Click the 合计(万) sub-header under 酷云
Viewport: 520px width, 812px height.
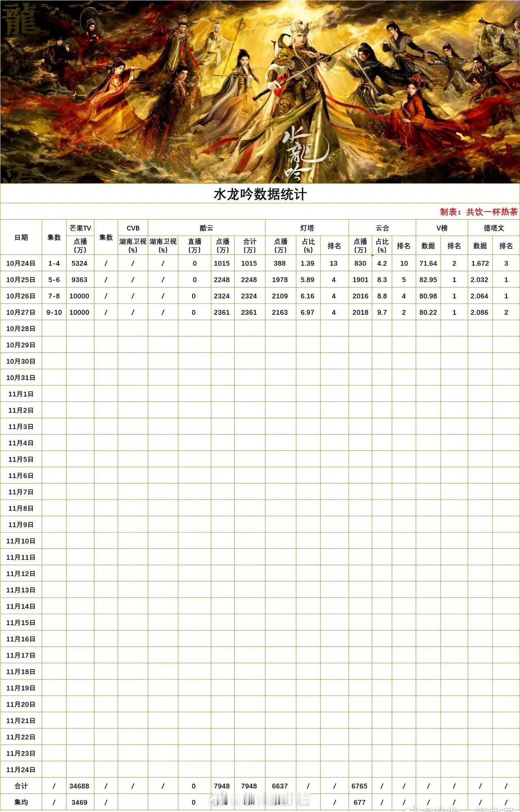(249, 245)
